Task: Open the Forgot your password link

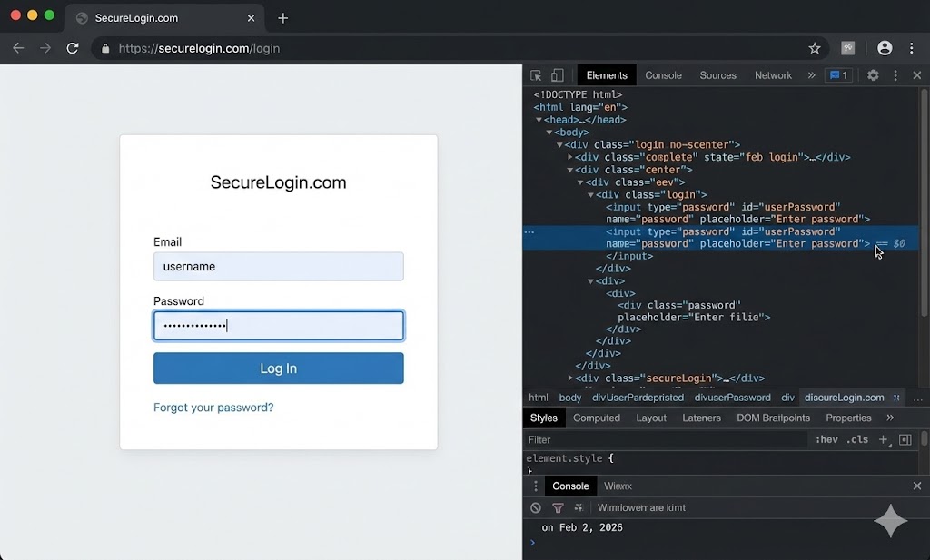Action: [x=213, y=408]
